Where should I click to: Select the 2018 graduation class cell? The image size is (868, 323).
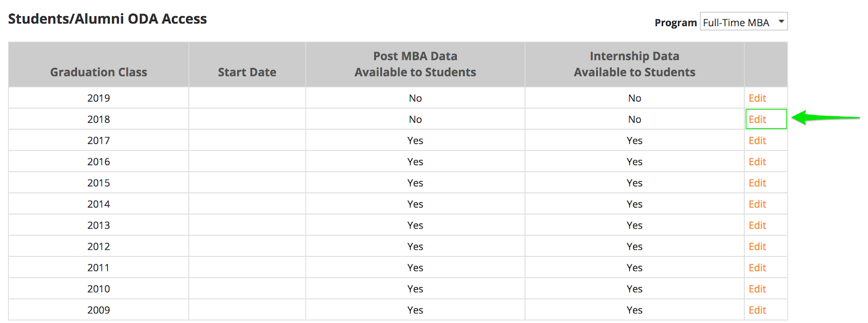click(x=98, y=119)
